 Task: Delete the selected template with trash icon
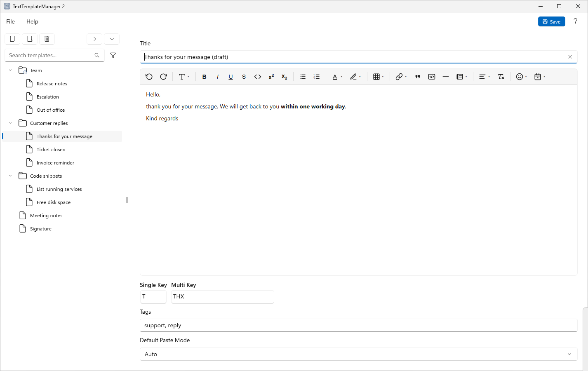click(x=47, y=39)
